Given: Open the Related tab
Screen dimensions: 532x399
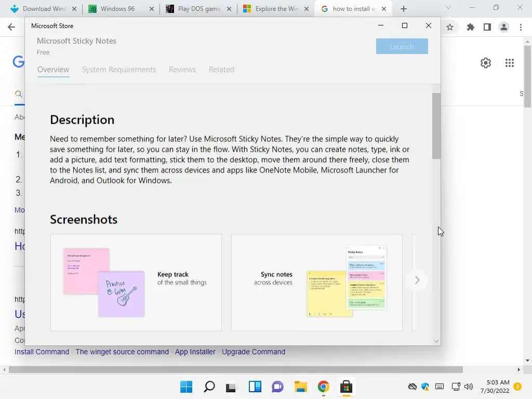Looking at the screenshot, I should [x=221, y=70].
